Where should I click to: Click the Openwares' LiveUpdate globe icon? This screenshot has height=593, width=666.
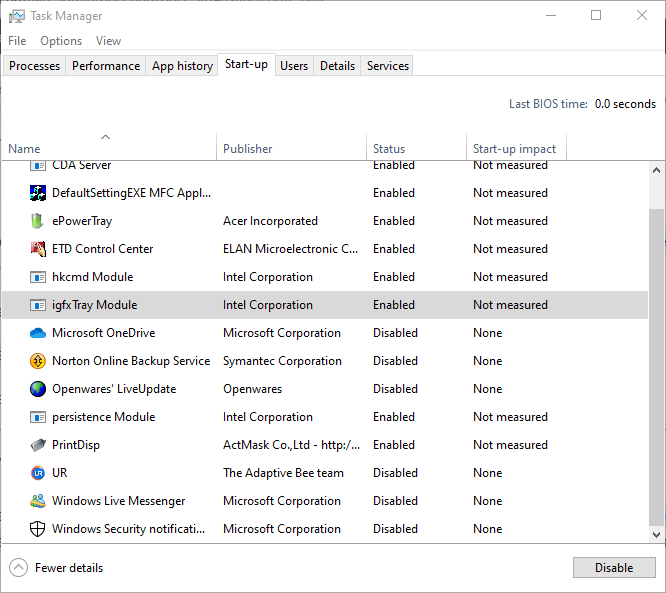pyautogui.click(x=38, y=389)
